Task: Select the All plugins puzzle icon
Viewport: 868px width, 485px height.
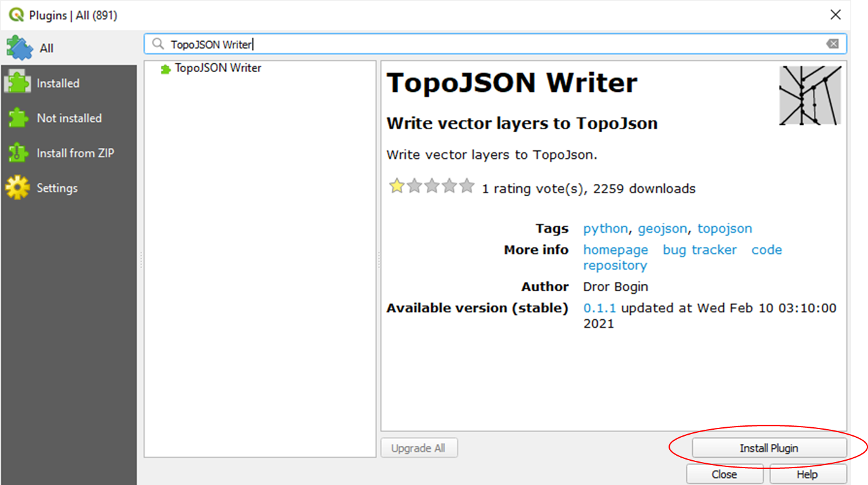Action: [x=19, y=48]
